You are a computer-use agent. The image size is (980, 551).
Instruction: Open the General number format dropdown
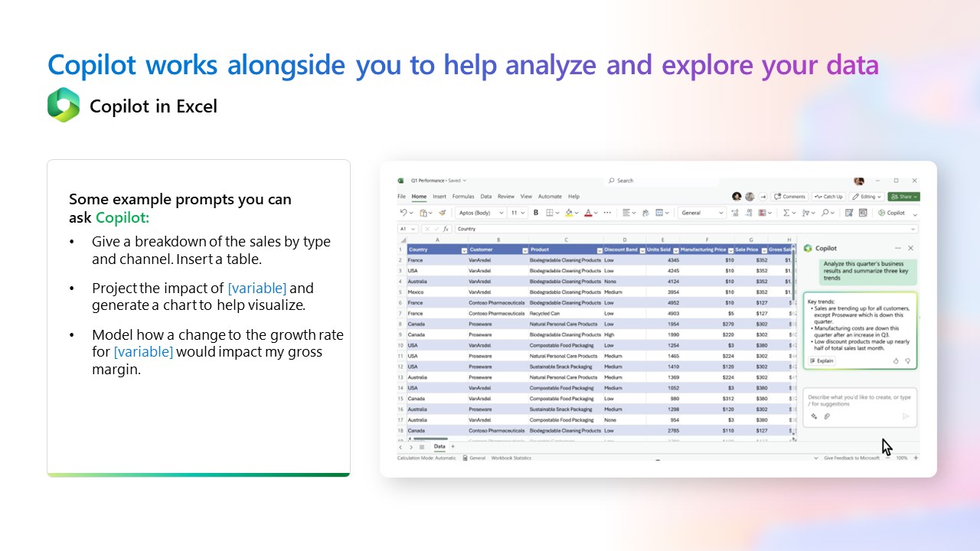point(702,213)
